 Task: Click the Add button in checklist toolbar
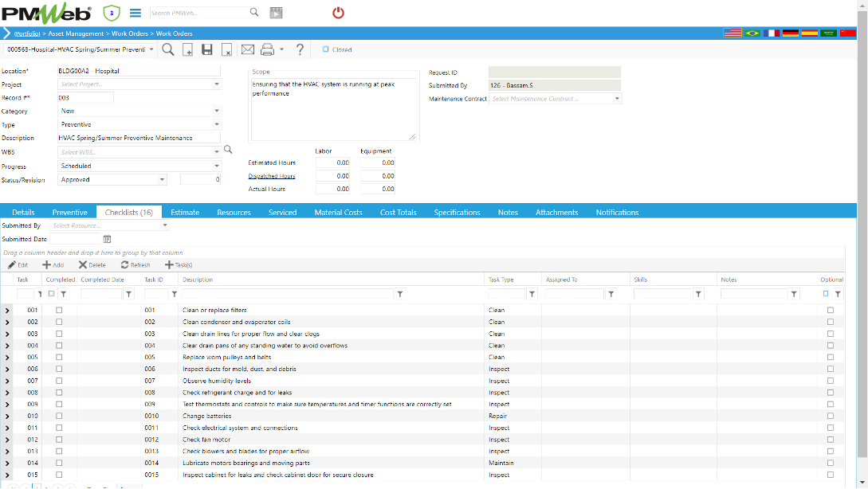(53, 265)
